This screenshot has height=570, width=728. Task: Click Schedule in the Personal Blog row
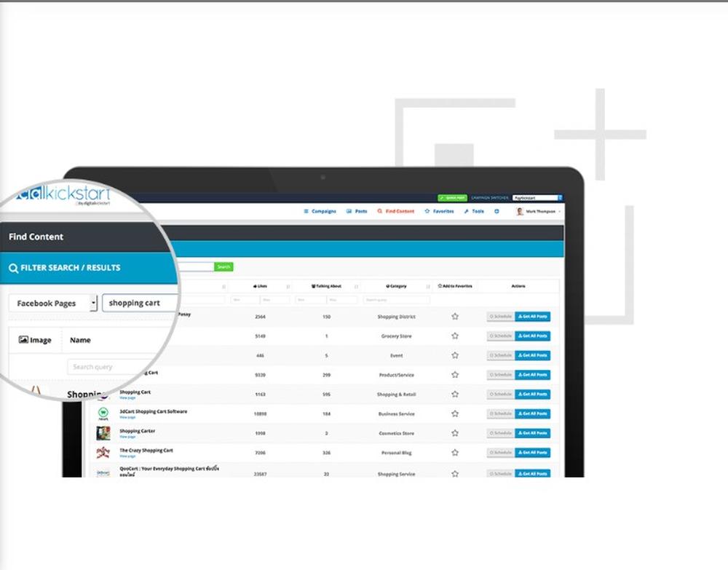click(x=501, y=453)
